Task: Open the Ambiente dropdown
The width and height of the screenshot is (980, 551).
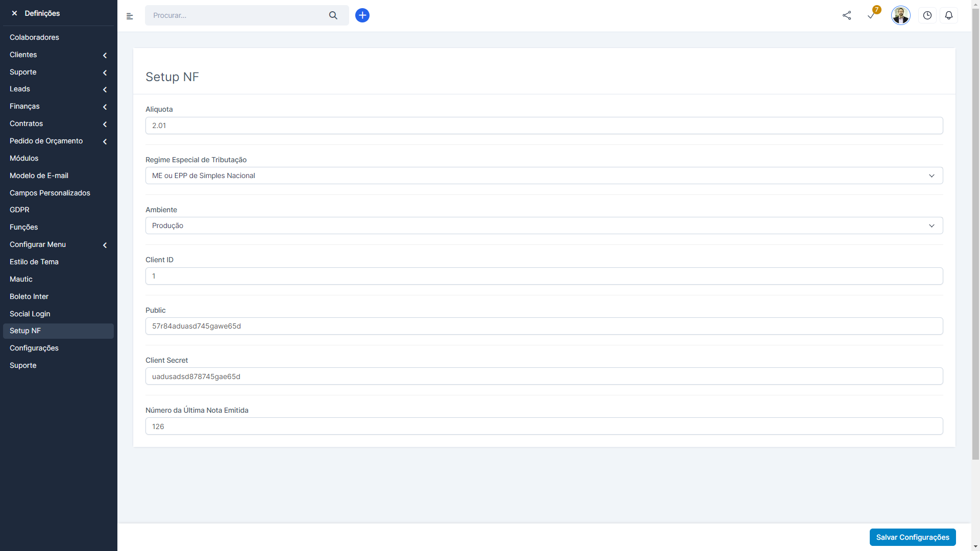Action: click(x=544, y=226)
